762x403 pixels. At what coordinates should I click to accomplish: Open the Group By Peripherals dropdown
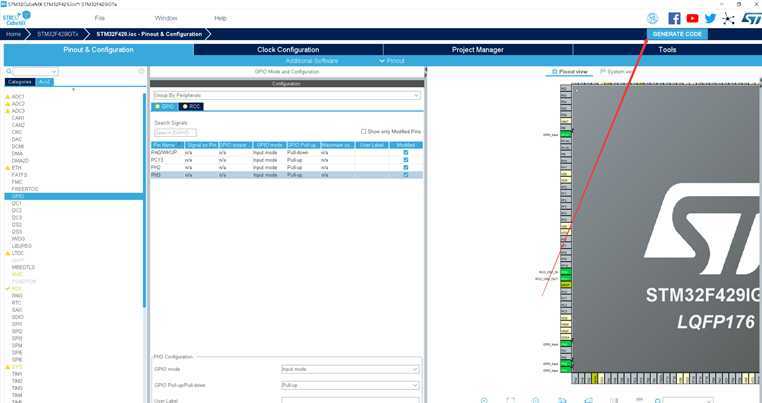tap(286, 95)
